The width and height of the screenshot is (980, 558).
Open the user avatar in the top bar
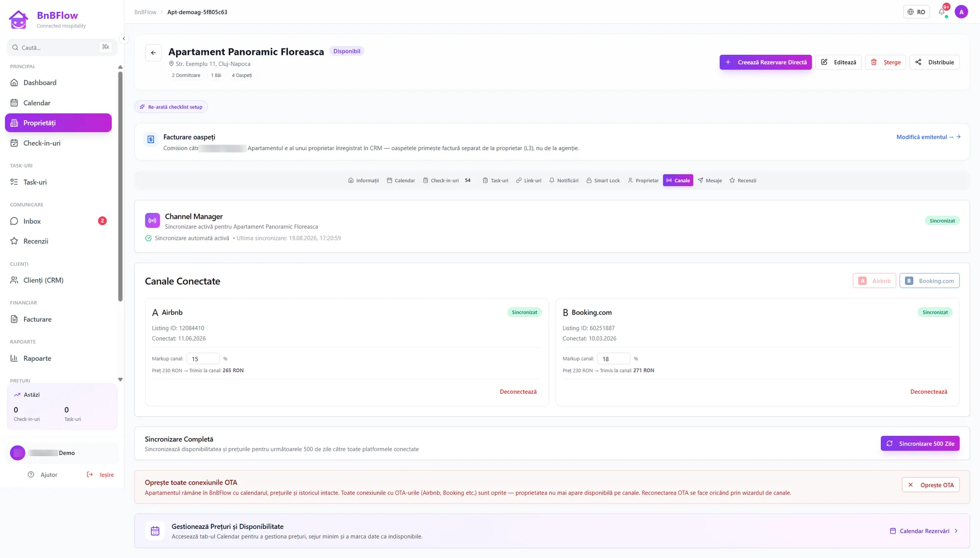(961, 12)
